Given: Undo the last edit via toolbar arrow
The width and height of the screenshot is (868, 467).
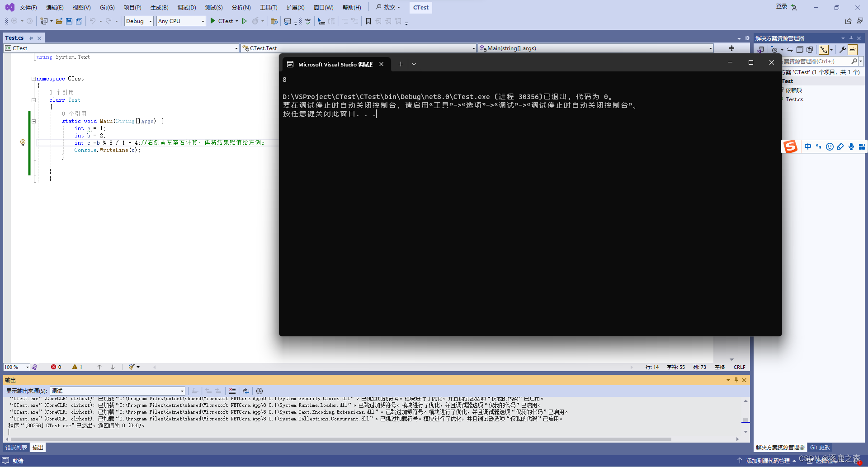Looking at the screenshot, I should click(92, 21).
